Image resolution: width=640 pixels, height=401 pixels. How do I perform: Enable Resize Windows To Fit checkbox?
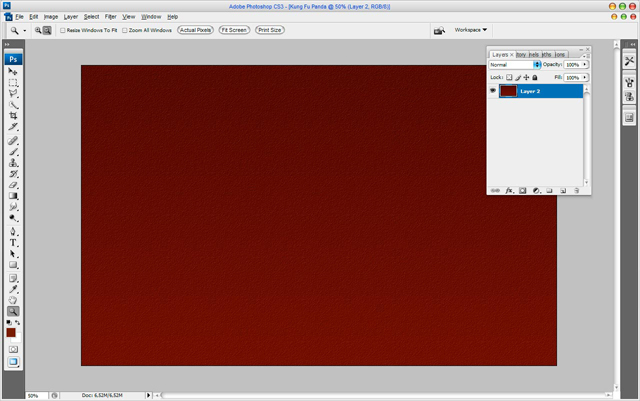click(x=63, y=30)
